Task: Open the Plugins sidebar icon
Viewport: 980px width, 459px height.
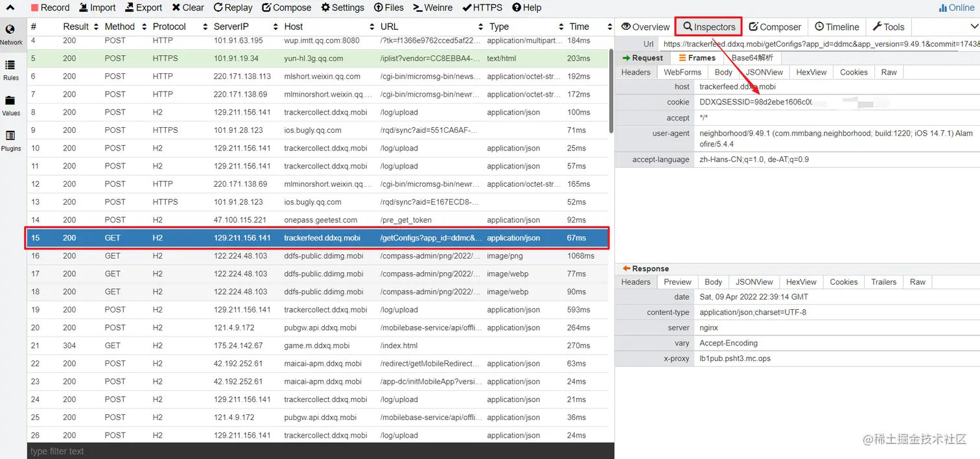Action: point(10,141)
